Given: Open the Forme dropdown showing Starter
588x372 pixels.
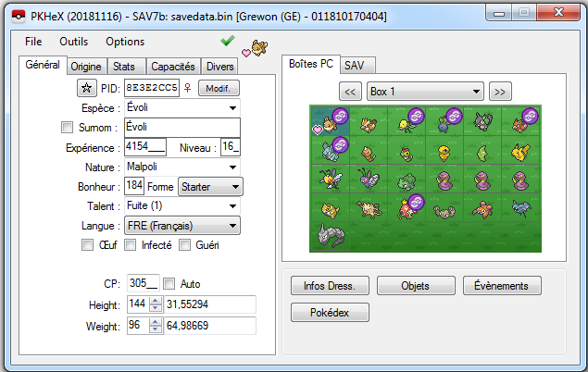Looking at the screenshot, I should click(x=210, y=187).
